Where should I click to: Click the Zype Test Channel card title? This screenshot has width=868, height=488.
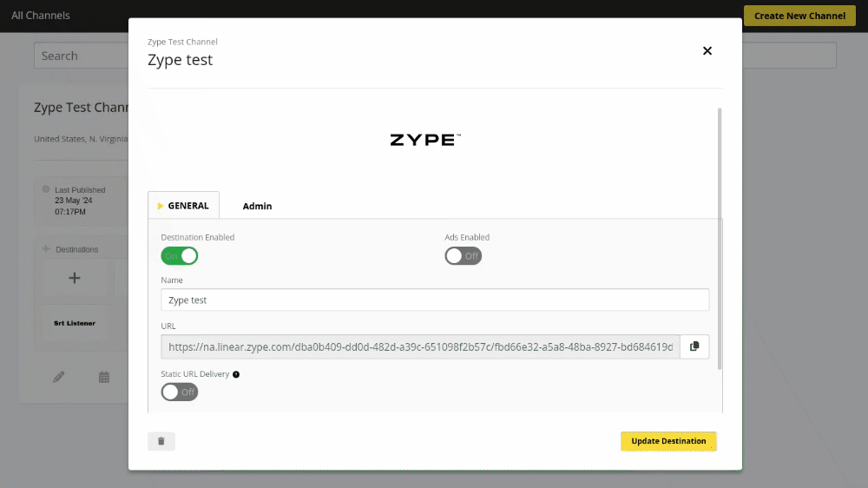(82, 108)
